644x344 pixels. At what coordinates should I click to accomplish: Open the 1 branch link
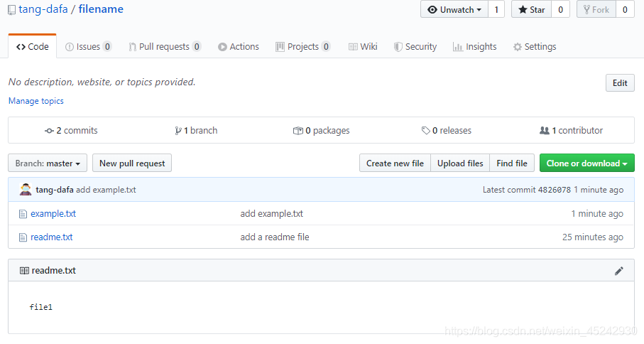point(196,130)
